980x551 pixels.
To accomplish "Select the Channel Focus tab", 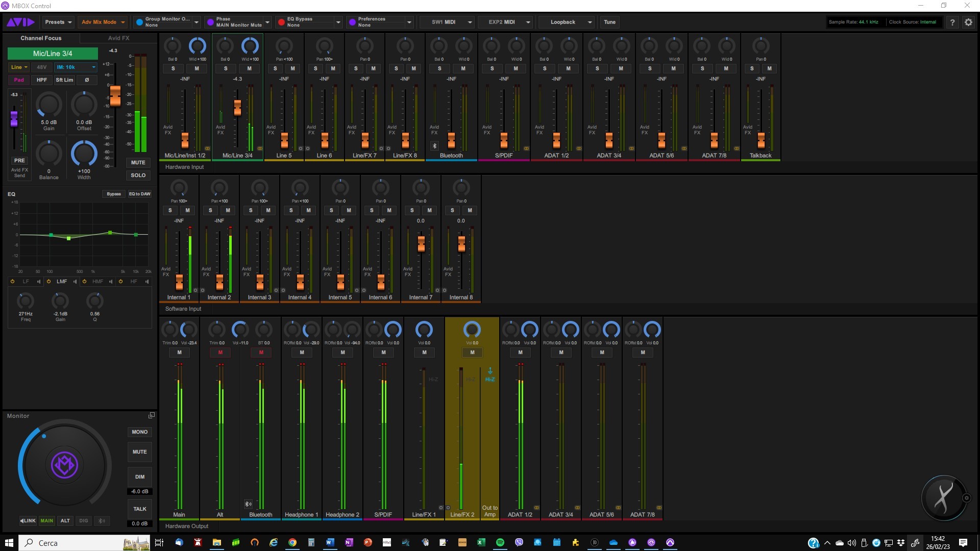I will [x=41, y=38].
